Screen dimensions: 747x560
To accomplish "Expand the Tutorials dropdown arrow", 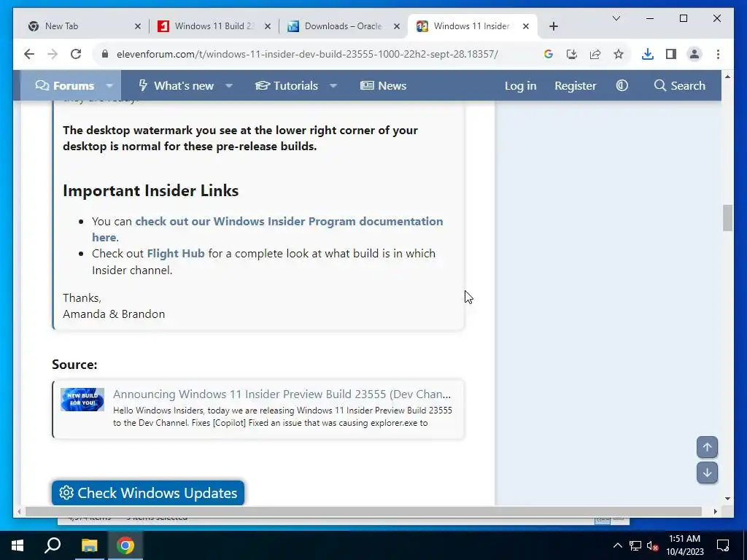I will point(333,86).
